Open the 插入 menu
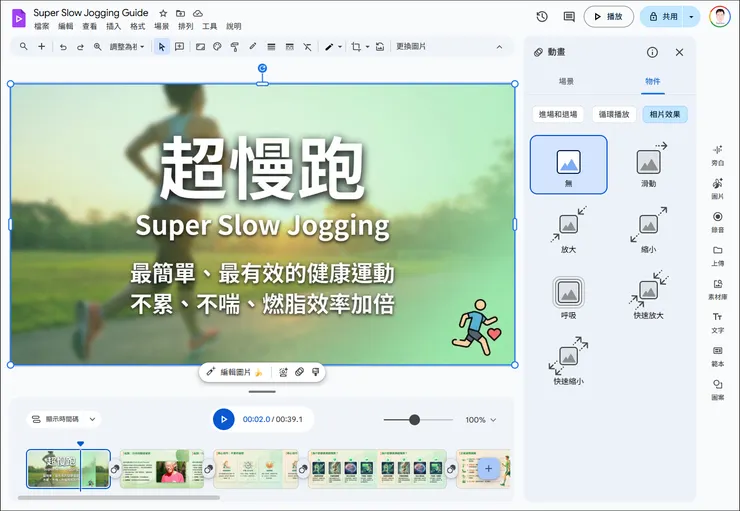The width and height of the screenshot is (740, 511). [x=113, y=26]
